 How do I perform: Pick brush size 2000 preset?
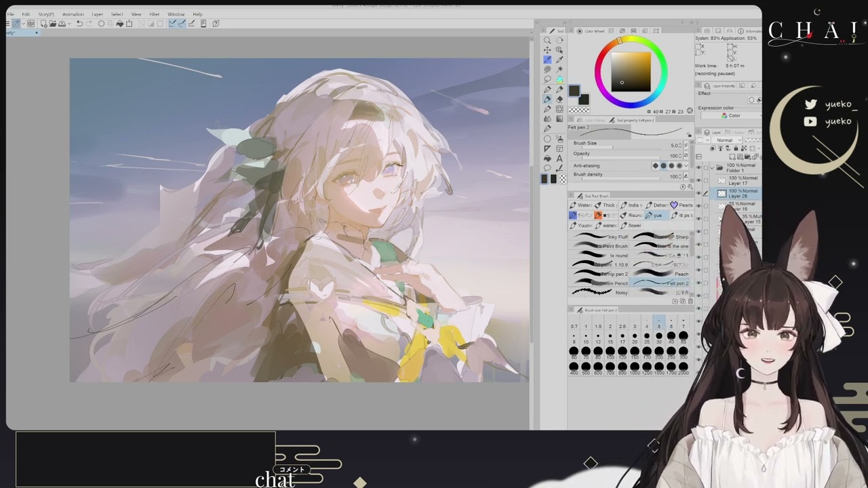(x=683, y=367)
